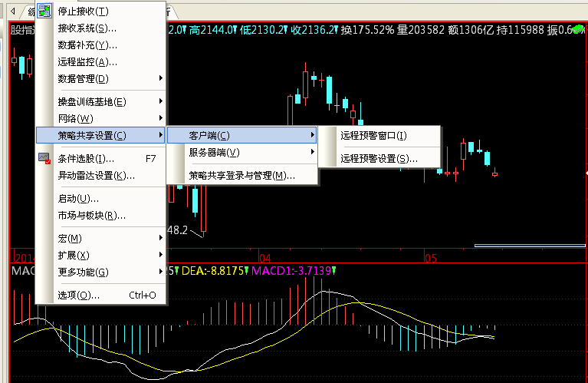The height and width of the screenshot is (383, 588).
Task: Expand 数据管理(D) submenu
Action: [x=100, y=78]
